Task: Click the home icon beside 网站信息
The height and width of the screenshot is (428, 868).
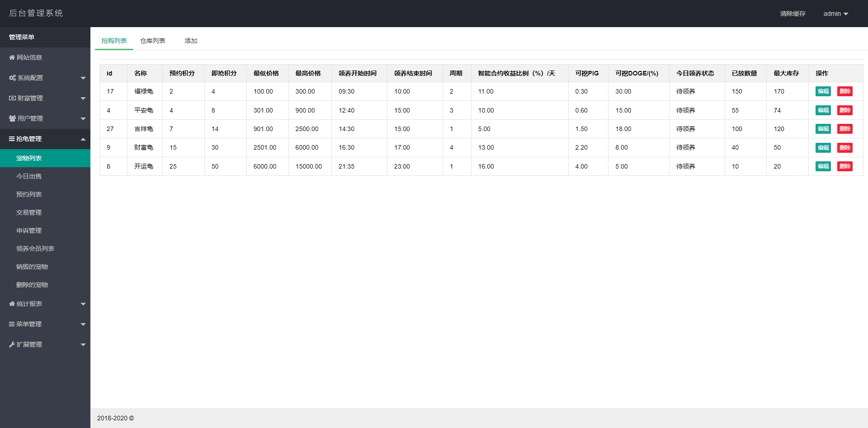Action: tap(12, 58)
